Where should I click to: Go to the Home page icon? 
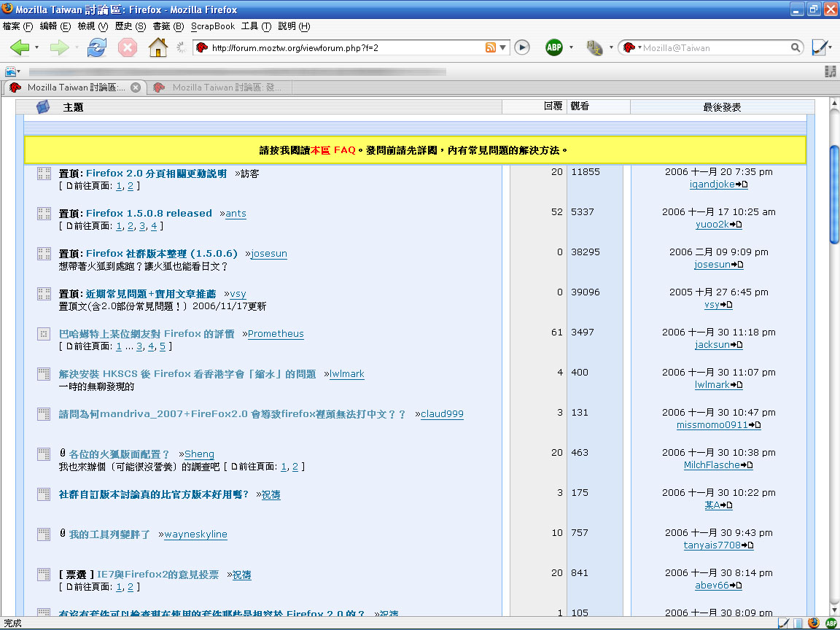point(157,48)
